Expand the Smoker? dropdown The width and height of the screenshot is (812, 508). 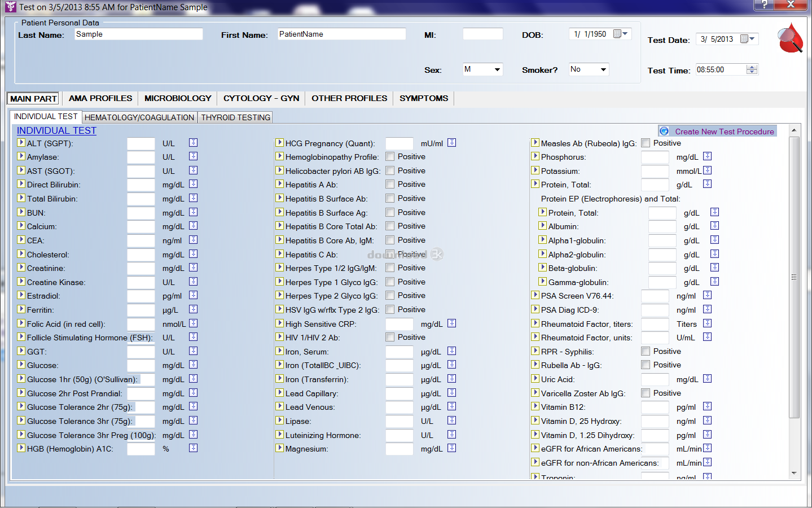point(603,69)
